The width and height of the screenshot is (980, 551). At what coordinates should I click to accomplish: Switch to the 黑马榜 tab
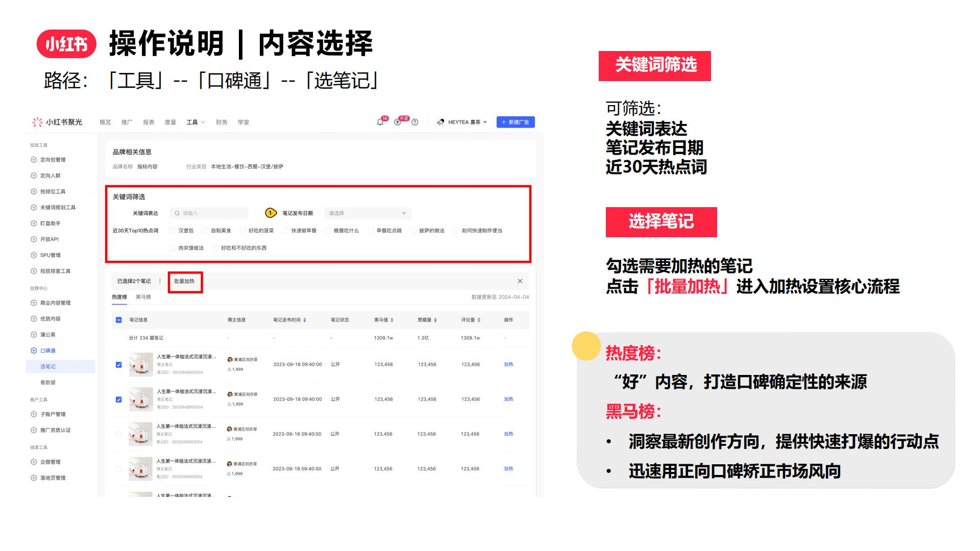143,297
